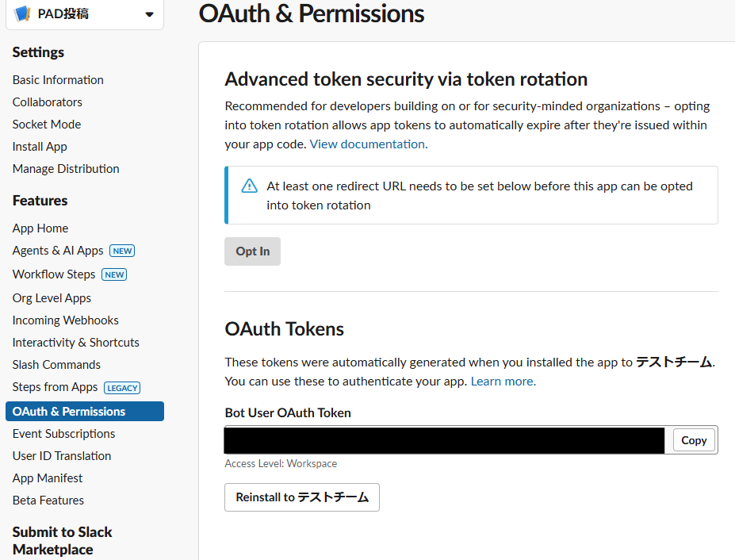
Task: Click LEGACY badge beside Steps from Apps
Action: (x=122, y=388)
